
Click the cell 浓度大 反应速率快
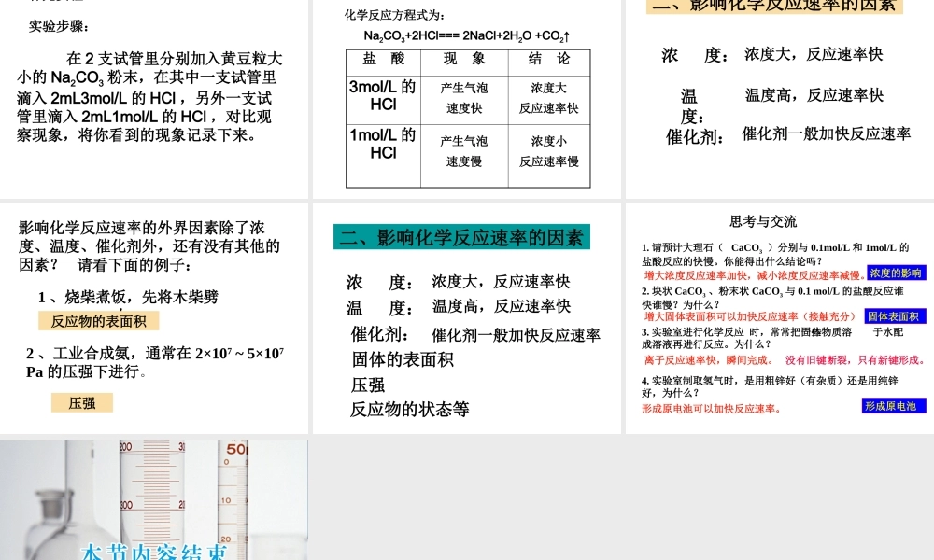[549, 99]
